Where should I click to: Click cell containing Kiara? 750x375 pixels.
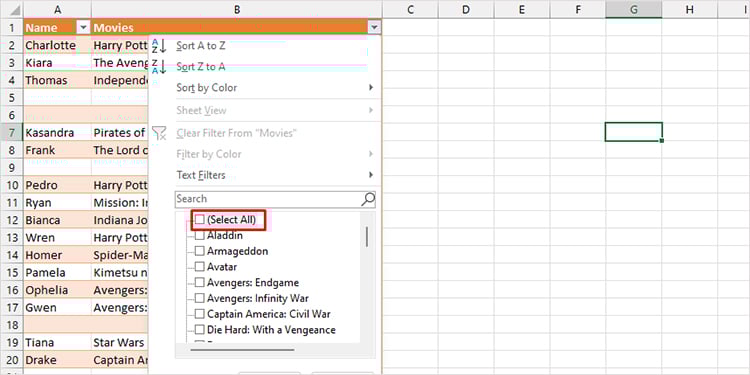coord(57,63)
